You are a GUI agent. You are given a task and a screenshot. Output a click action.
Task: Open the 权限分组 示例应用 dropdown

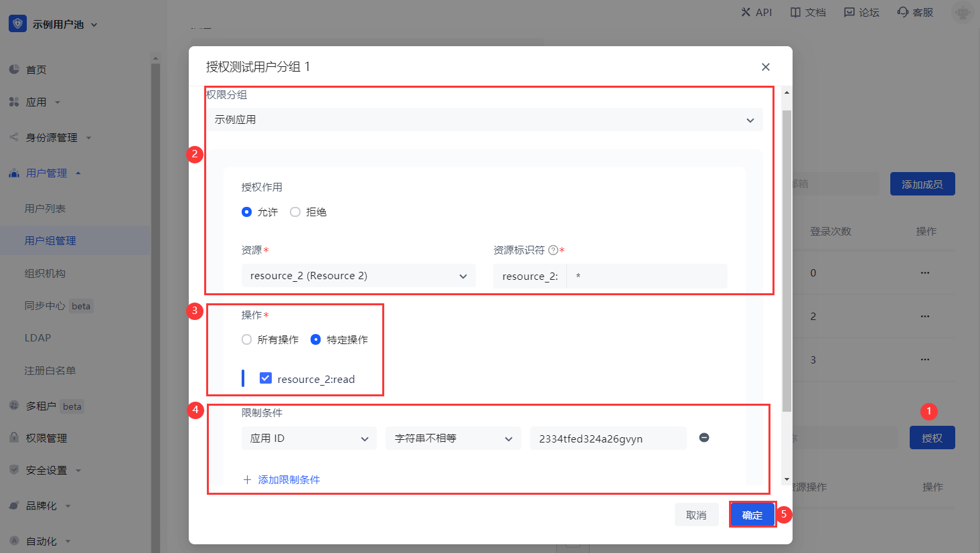point(484,120)
